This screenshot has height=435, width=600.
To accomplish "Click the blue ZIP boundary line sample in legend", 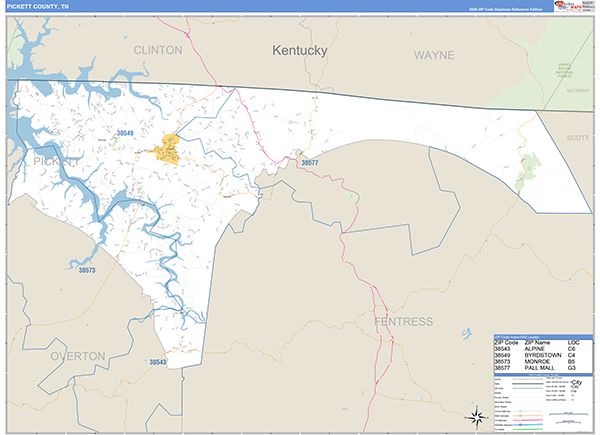I will (x=528, y=388).
